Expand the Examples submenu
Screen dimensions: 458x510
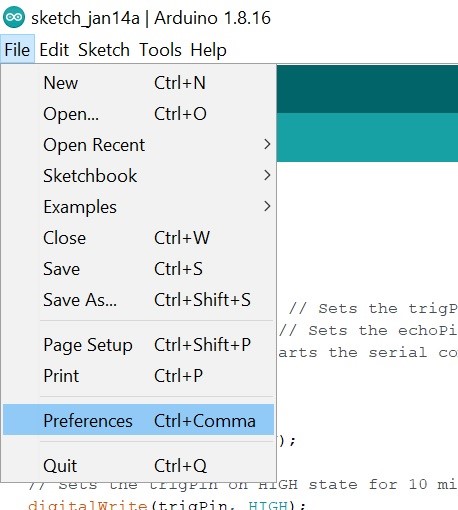tap(138, 207)
